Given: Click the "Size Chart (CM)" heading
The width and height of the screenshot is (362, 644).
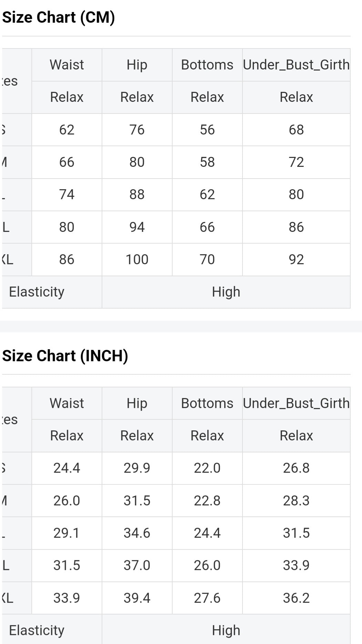Looking at the screenshot, I should click(x=59, y=18).
